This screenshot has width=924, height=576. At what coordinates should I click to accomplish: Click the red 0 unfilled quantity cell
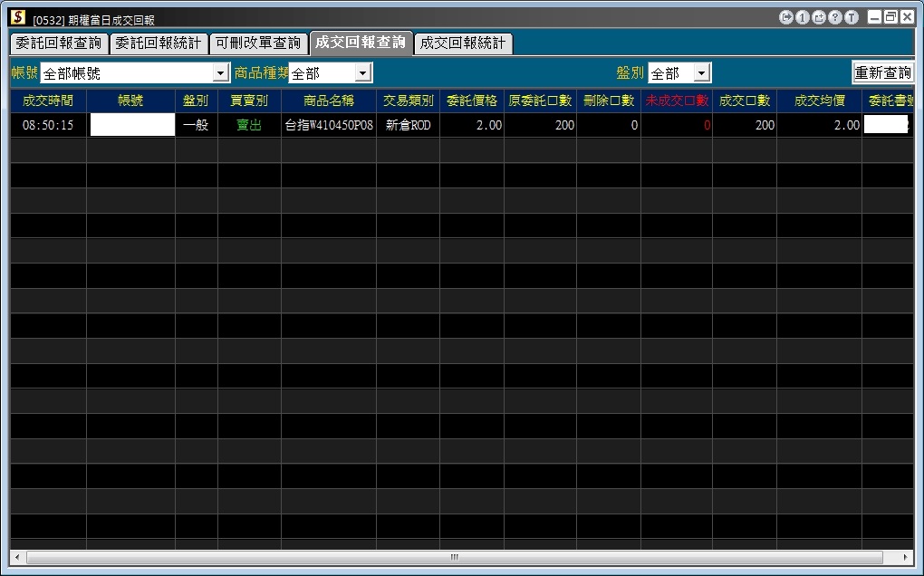click(x=677, y=125)
